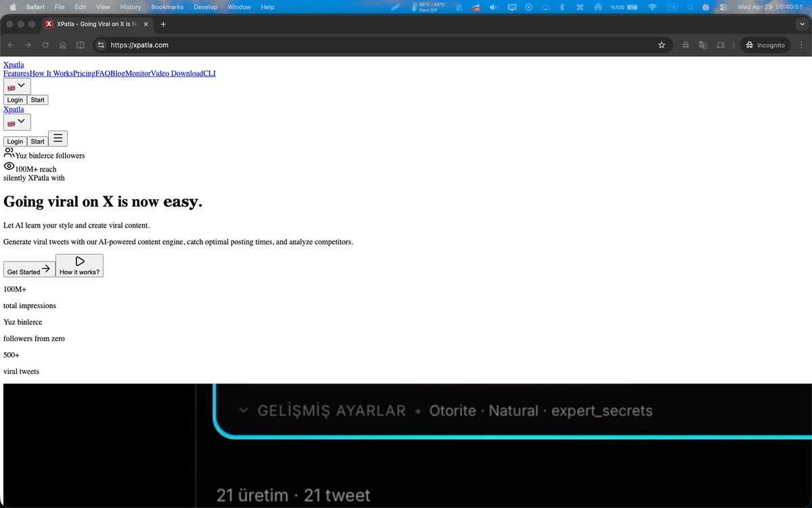Image resolution: width=812 pixels, height=508 pixels.
Task: Expand the second language flag dropdown
Action: coord(17,122)
